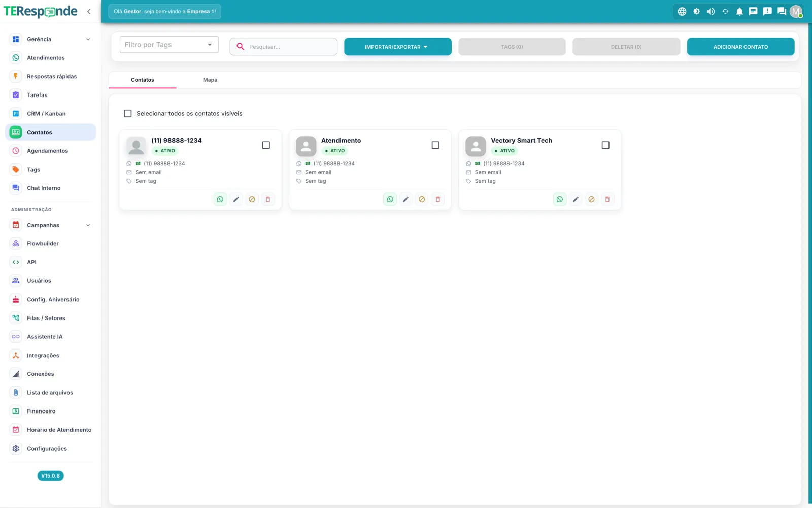Delete the Atendimento contact

coord(438,199)
